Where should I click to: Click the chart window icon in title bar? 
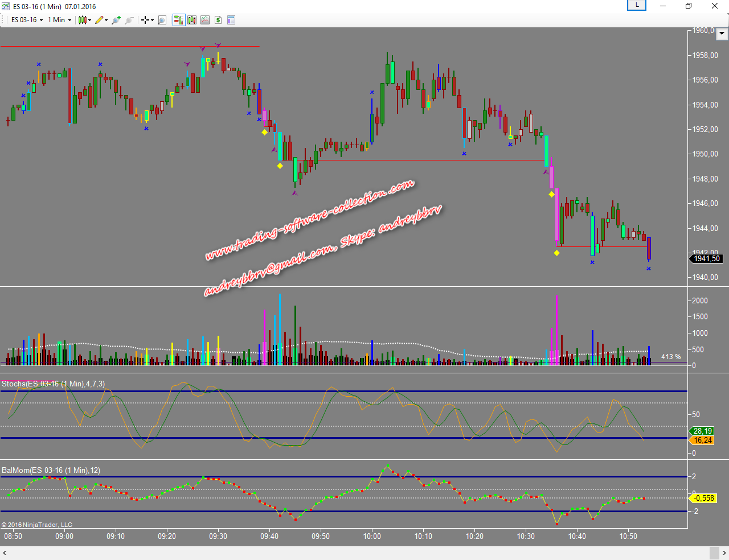click(x=6, y=6)
